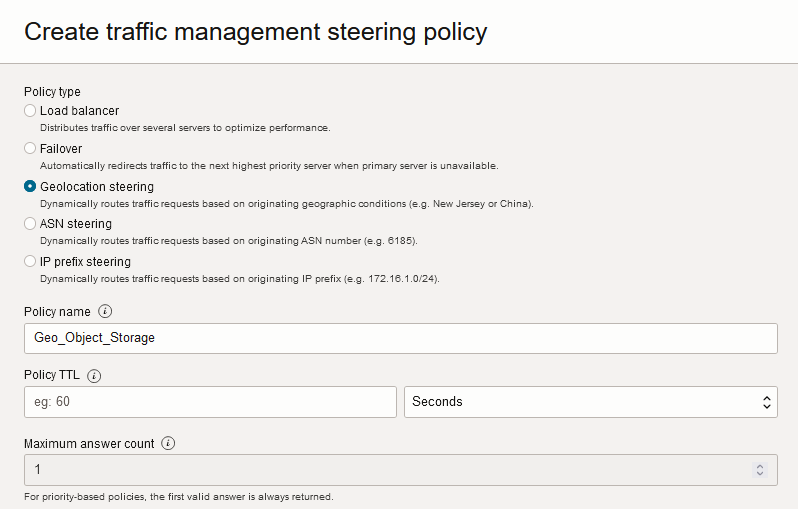Click the Create traffic management steering policy heading
The height and width of the screenshot is (509, 798).
coord(256,32)
